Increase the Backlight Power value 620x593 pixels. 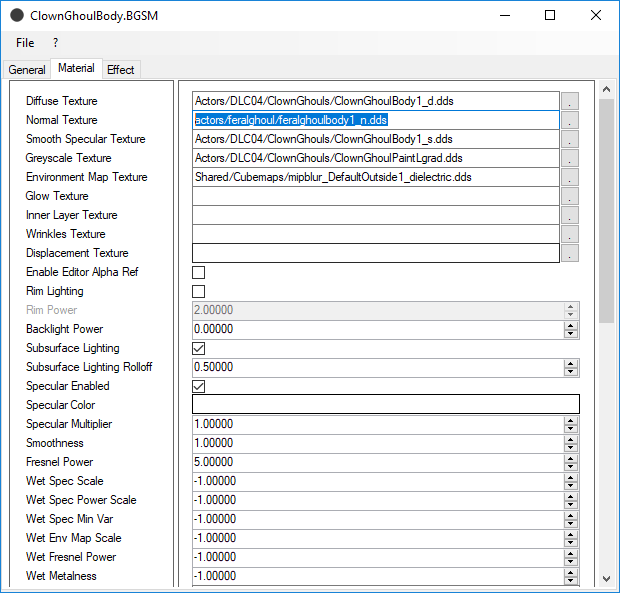tap(571, 325)
